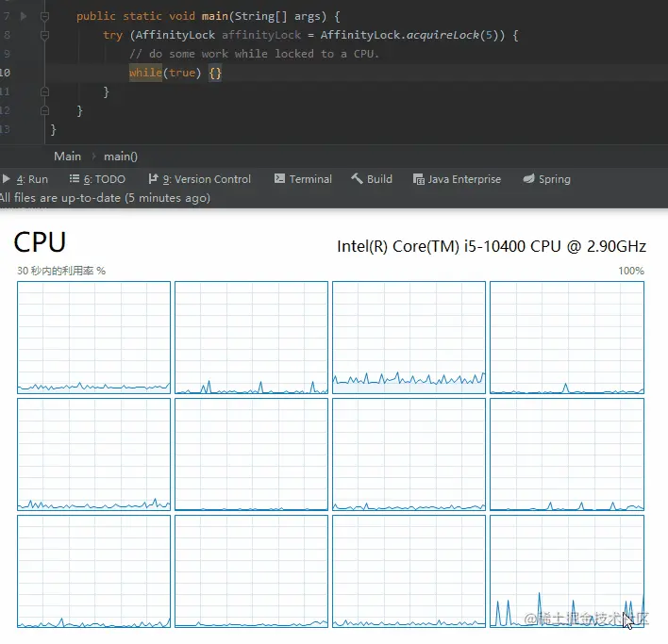
Task: Click the Spring leaf icon
Action: pyautogui.click(x=528, y=178)
